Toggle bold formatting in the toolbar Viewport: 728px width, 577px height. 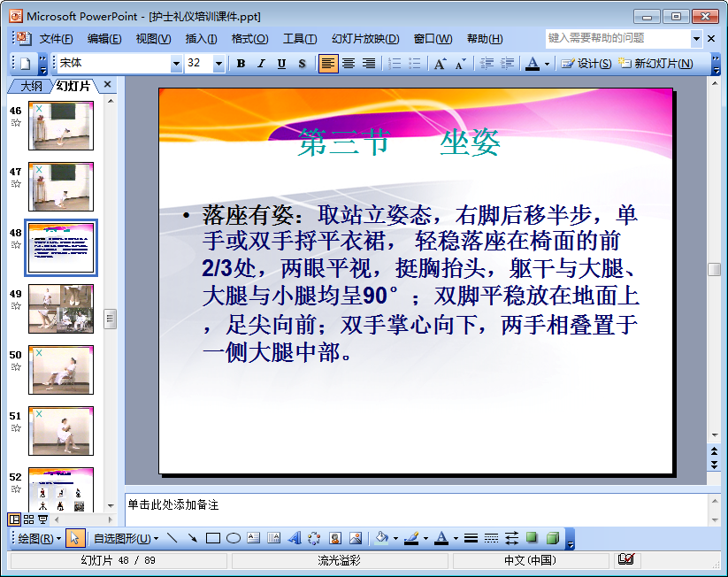pos(241,64)
